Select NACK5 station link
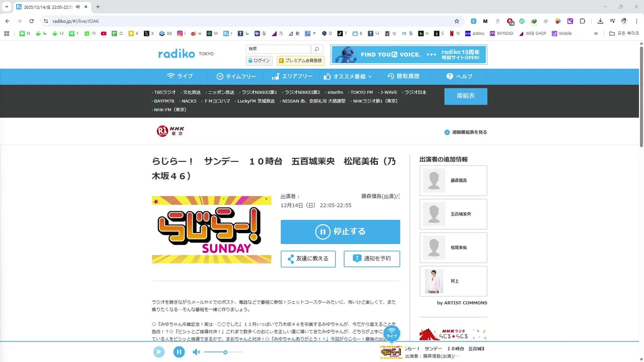Viewport: 644px width, 362px height. pyautogui.click(x=189, y=101)
